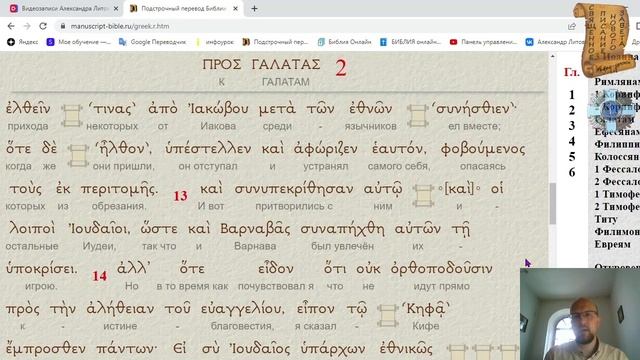This screenshot has height=360, width=640.
Task: Open the Филиппийцам book link
Action: (x=617, y=144)
